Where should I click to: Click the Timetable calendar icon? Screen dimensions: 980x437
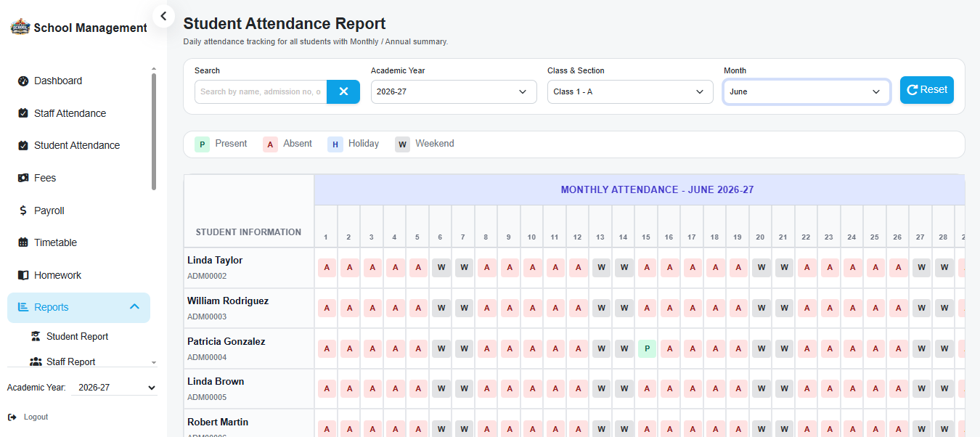(x=23, y=242)
